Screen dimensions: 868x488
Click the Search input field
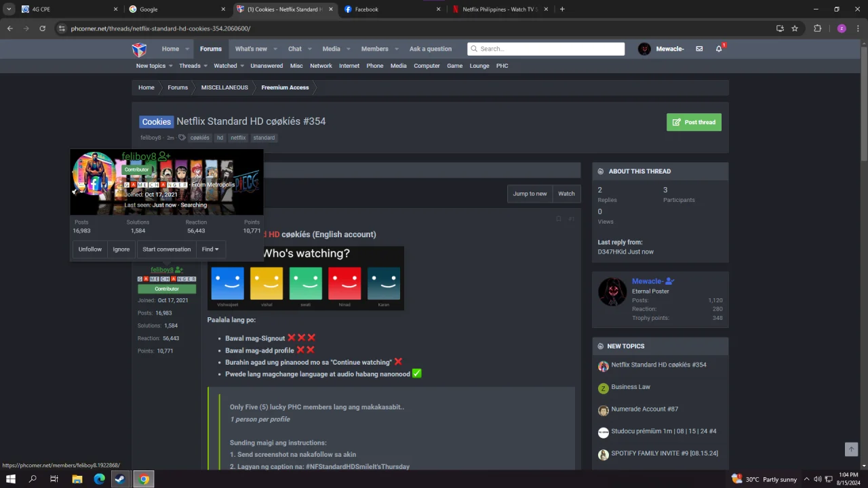(546, 49)
